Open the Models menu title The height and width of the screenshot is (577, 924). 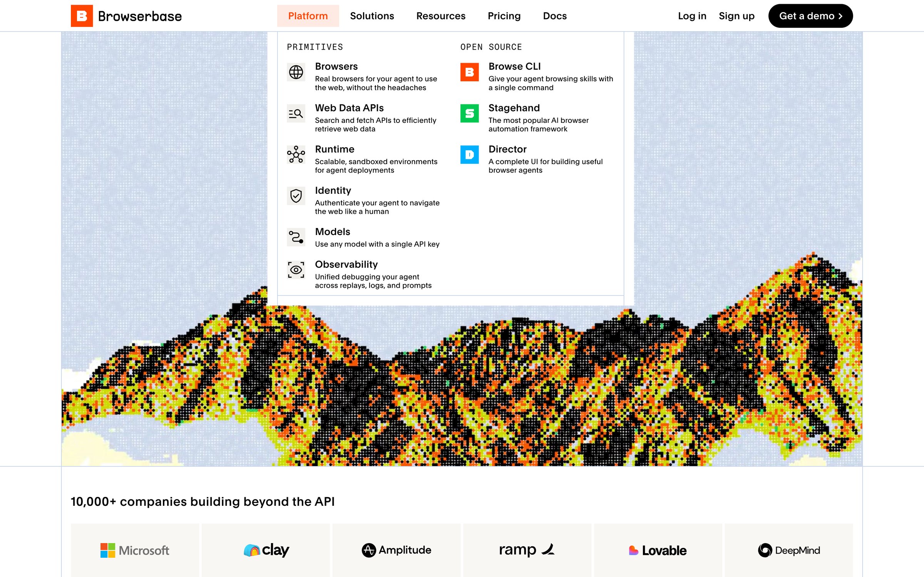[x=333, y=231]
